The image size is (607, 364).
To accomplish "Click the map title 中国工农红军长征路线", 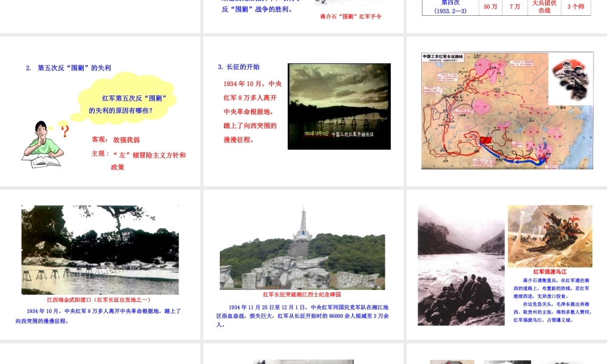I will click(443, 56).
